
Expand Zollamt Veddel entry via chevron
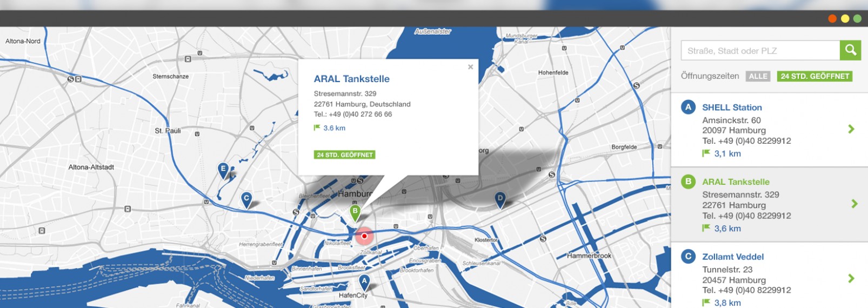tap(851, 278)
